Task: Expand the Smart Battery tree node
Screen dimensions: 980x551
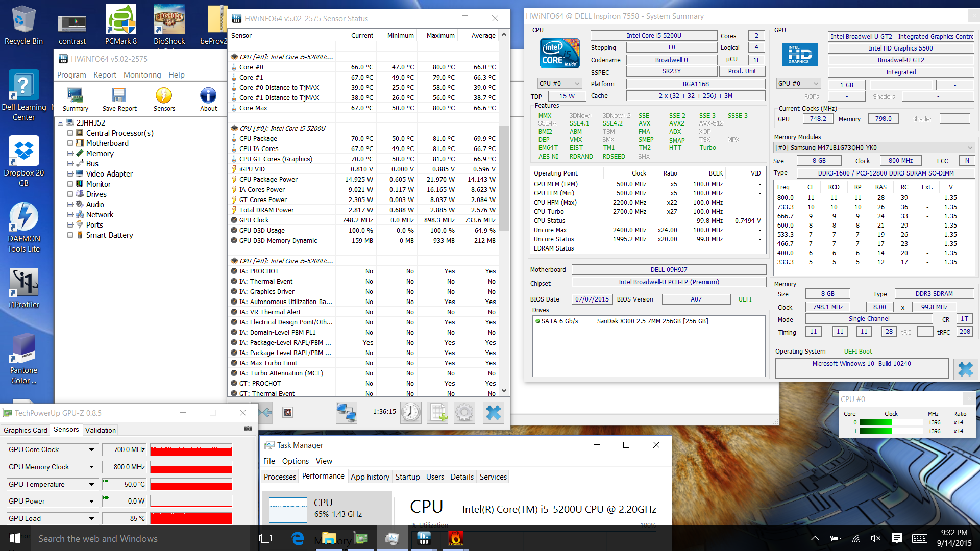Action: (x=70, y=235)
